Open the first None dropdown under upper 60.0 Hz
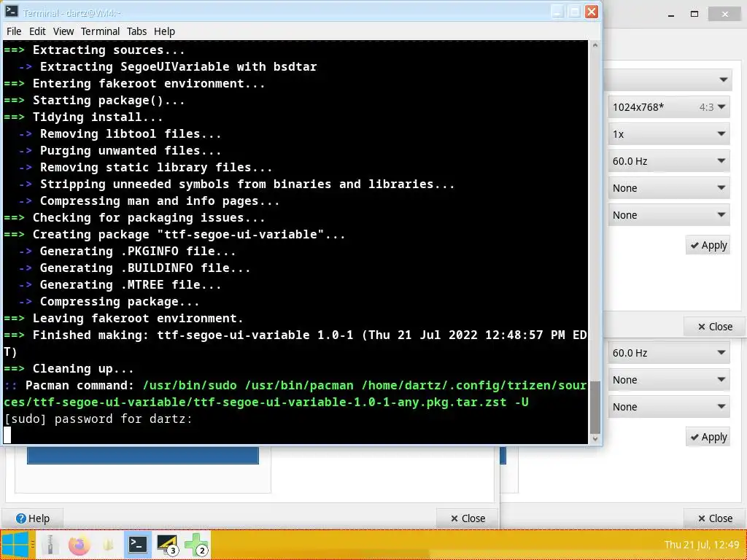Screen dimensions: 747x560 tap(669, 188)
